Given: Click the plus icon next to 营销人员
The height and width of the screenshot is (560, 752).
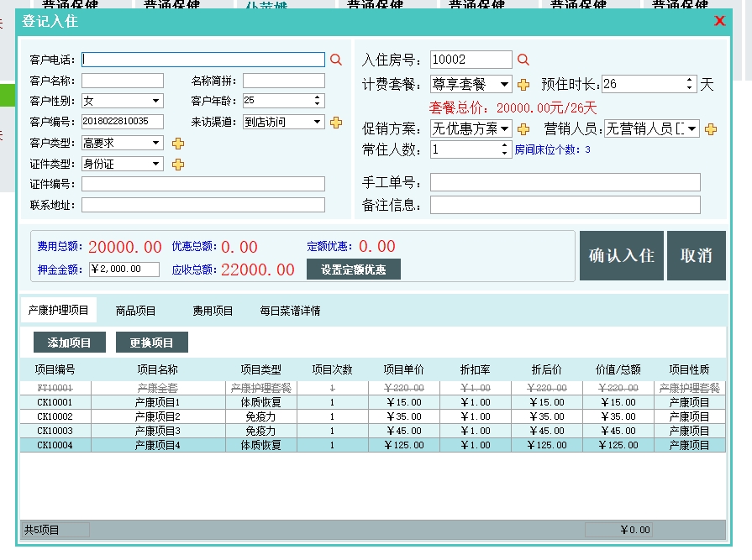Looking at the screenshot, I should point(711,128).
